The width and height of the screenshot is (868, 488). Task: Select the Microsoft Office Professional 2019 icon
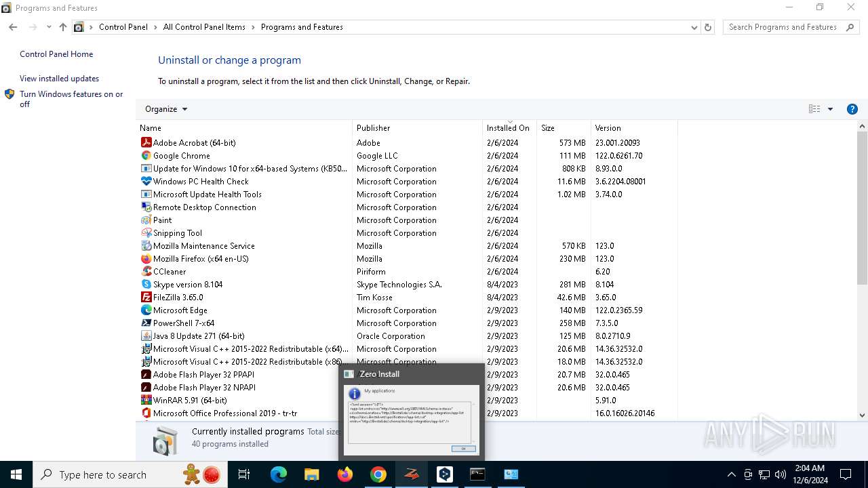pos(146,413)
